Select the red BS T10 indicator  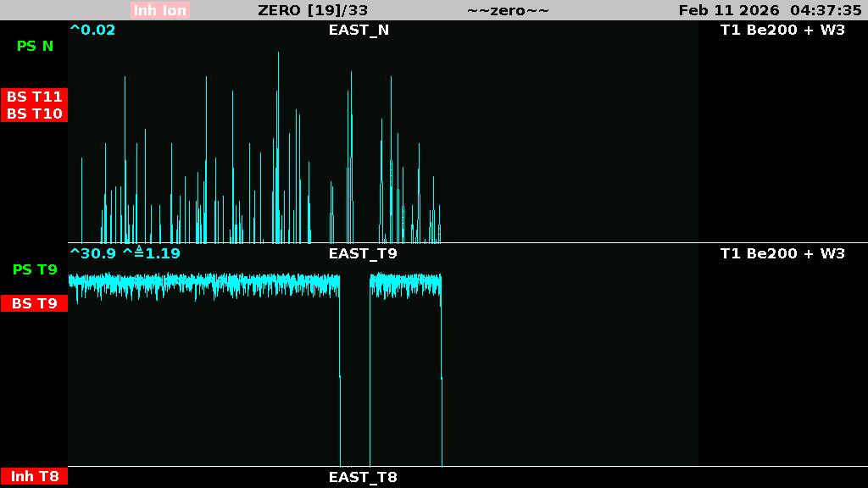[35, 114]
